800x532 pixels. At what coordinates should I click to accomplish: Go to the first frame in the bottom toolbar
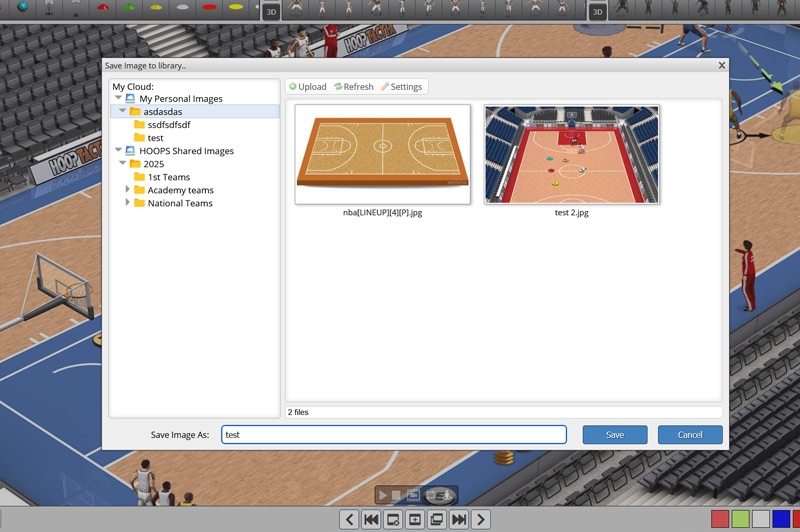click(x=371, y=519)
